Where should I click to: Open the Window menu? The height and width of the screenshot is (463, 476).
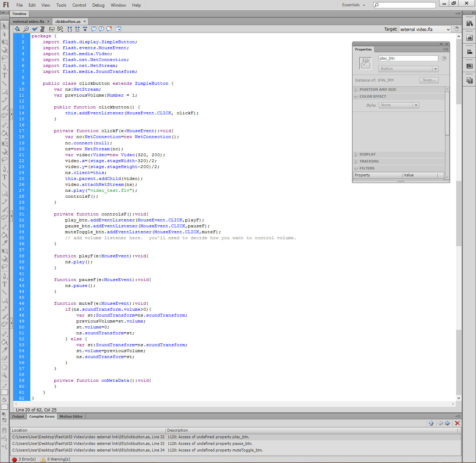[118, 5]
